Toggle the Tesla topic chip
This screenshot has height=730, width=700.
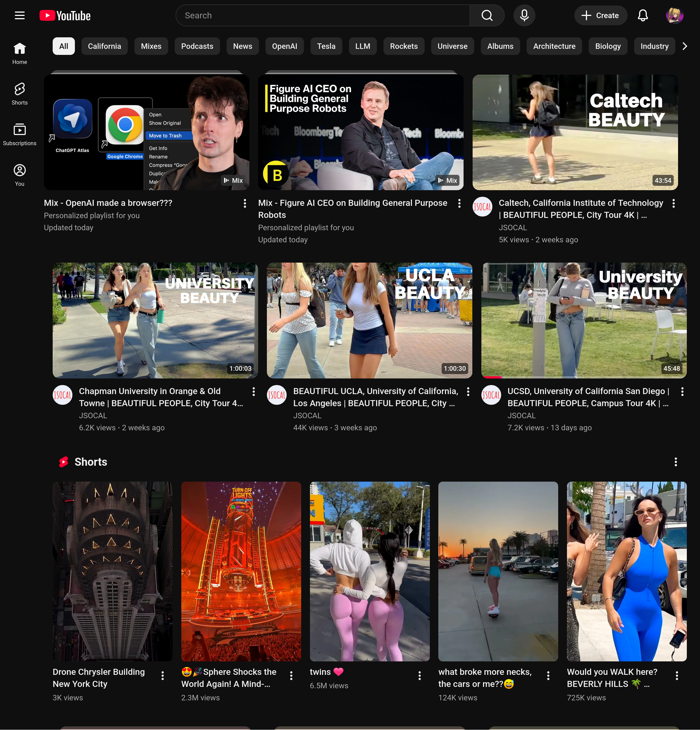[x=326, y=46]
